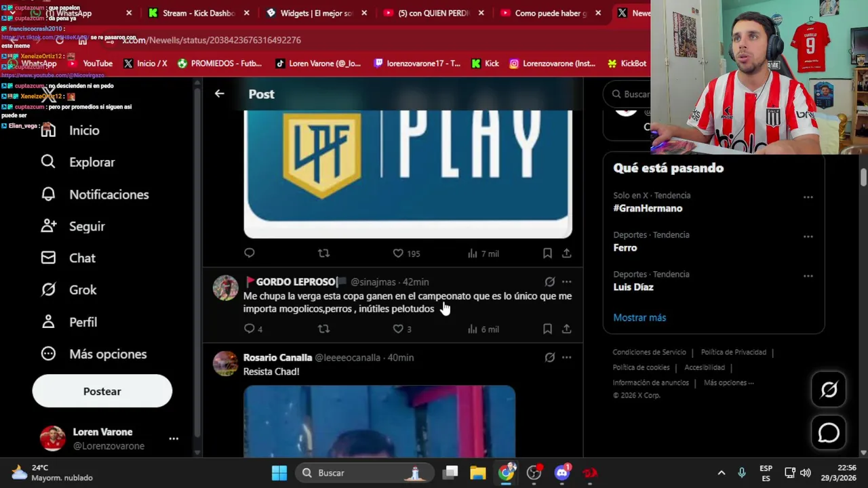The width and height of the screenshot is (868, 488).
Task: Open the floating chat messages button
Action: [829, 432]
